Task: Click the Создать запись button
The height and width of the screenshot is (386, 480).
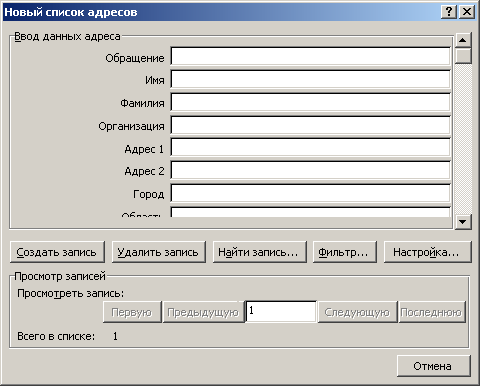Action: pyautogui.click(x=57, y=252)
